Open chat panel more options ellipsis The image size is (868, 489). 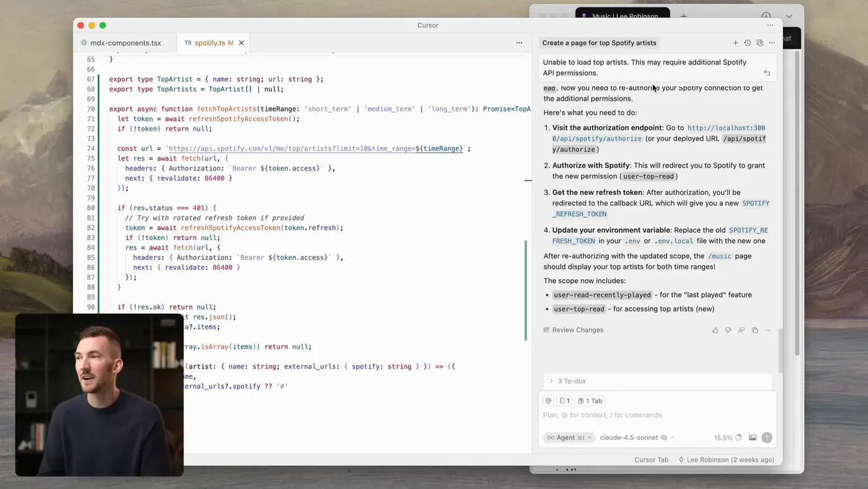[x=772, y=43]
